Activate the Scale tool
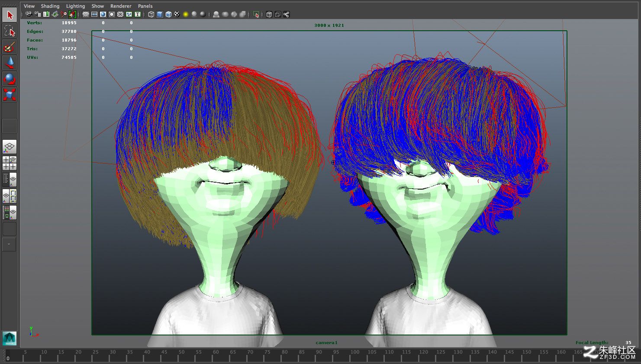The height and width of the screenshot is (364, 641). point(10,95)
